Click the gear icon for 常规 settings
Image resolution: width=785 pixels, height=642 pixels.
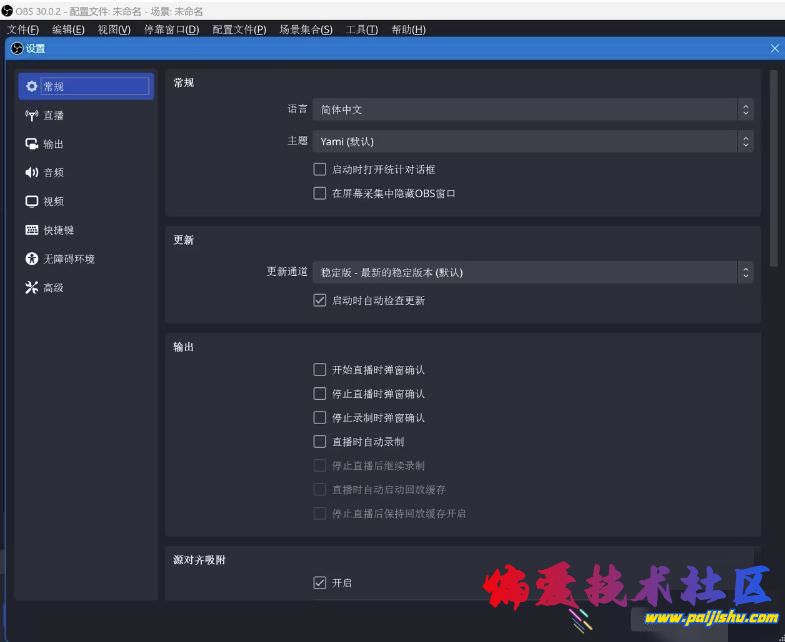click(32, 87)
